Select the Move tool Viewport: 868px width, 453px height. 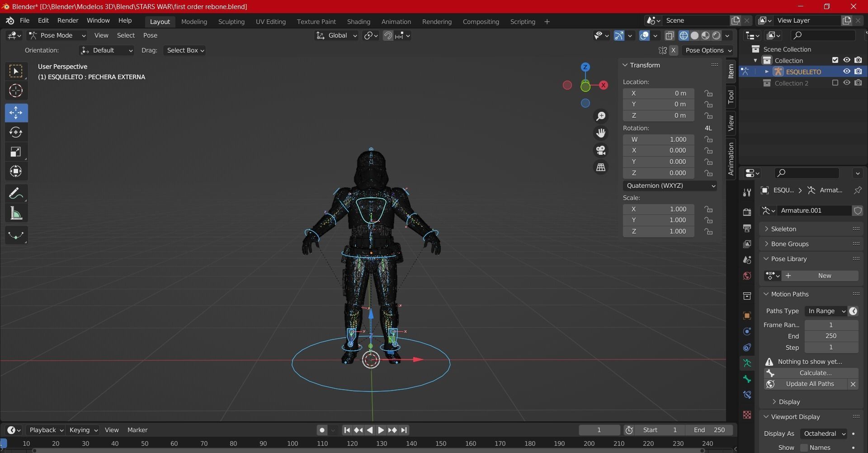16,113
